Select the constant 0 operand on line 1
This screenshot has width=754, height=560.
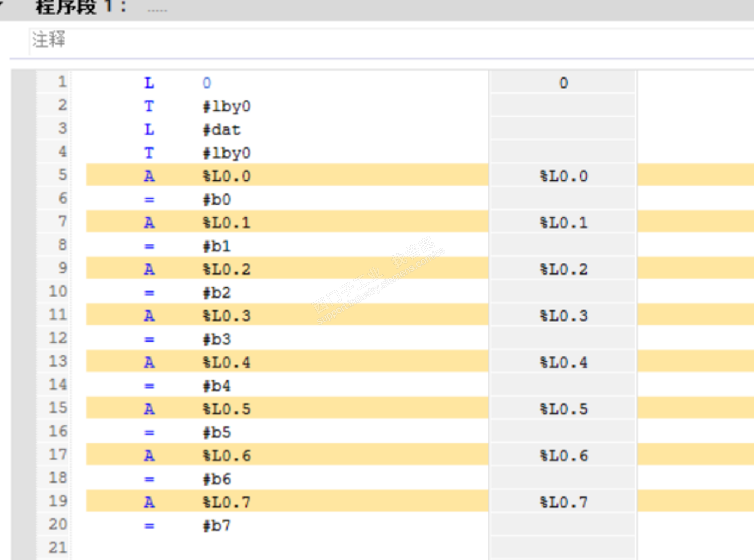click(x=207, y=83)
